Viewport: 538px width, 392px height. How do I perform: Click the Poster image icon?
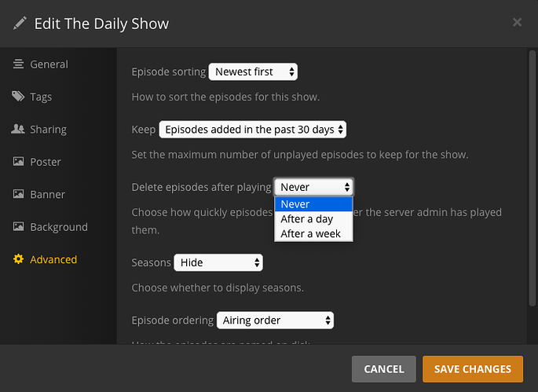coord(18,161)
